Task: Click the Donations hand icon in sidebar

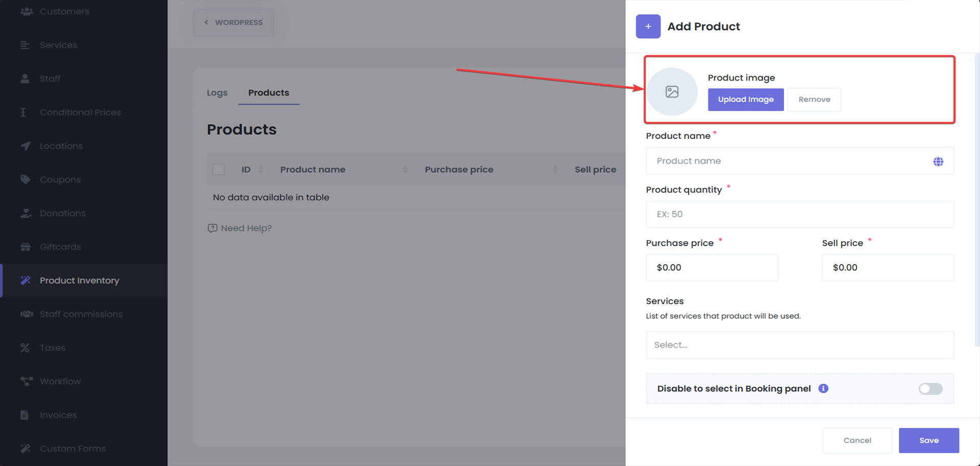Action: pos(26,213)
